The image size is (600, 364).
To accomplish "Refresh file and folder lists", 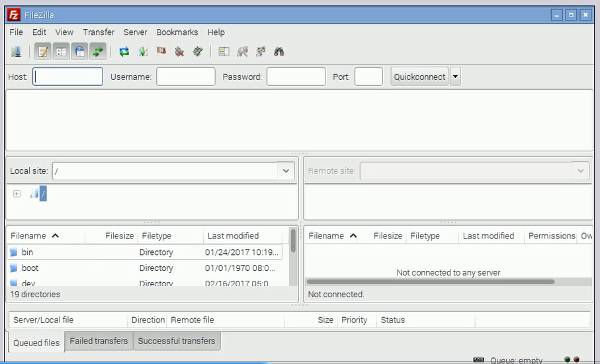I will [x=124, y=52].
